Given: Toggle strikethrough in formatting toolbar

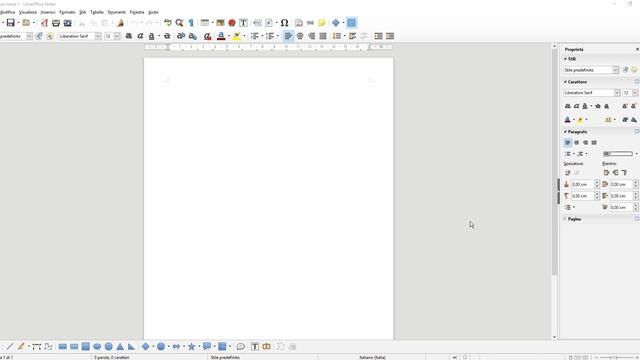Looking at the screenshot, I should [x=167, y=36].
